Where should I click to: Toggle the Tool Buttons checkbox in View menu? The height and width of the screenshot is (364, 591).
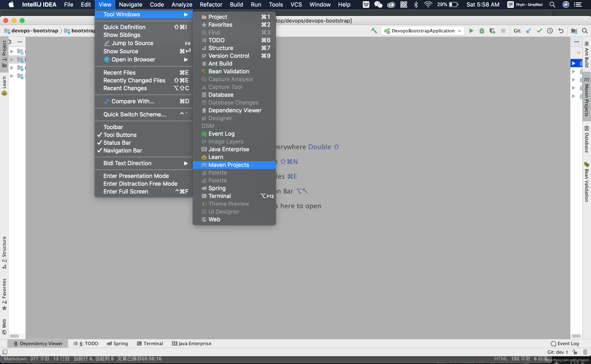[x=120, y=134]
